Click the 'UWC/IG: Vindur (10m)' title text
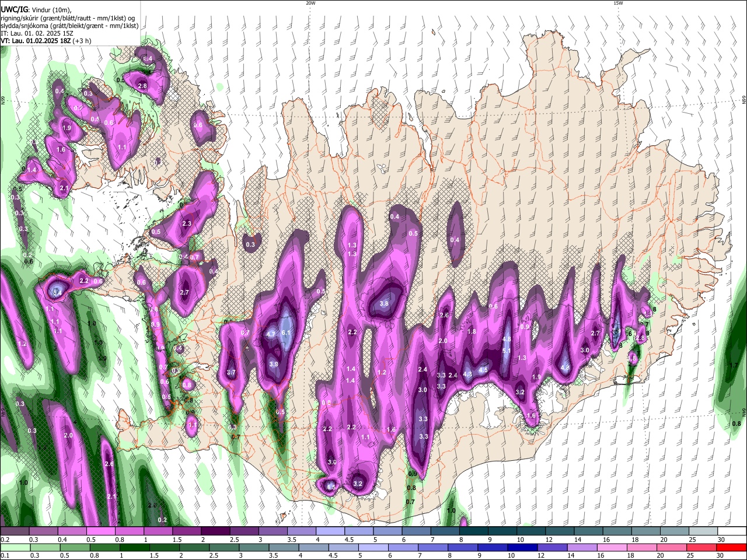 click(x=36, y=9)
